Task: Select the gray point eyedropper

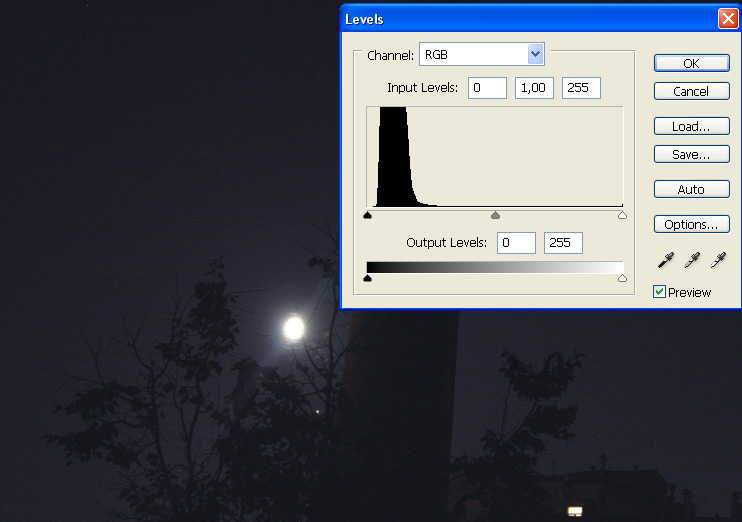Action: tap(692, 260)
